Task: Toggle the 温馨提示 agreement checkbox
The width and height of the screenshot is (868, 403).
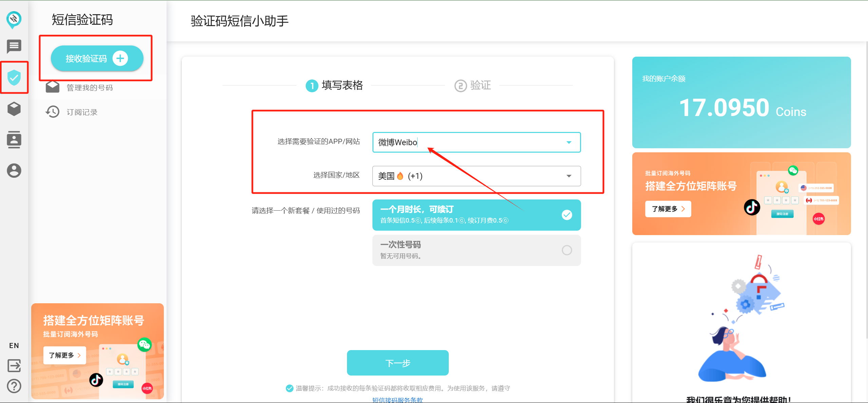Action: (289, 388)
